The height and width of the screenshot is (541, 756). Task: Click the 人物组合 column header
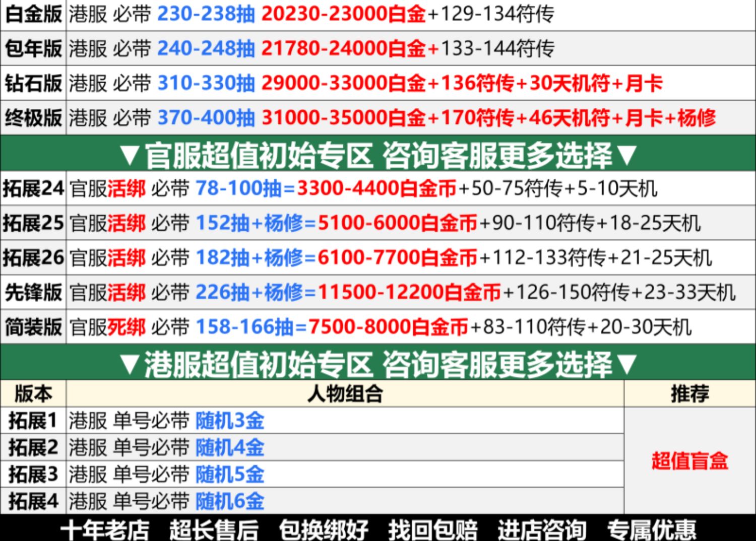tap(345, 393)
